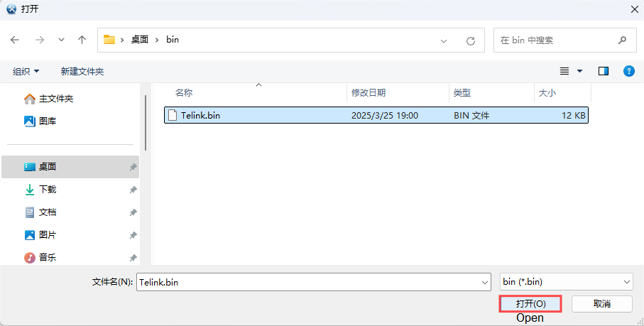The image size is (644, 326).
Task: Sort files by 修改日期 column
Action: [368, 93]
